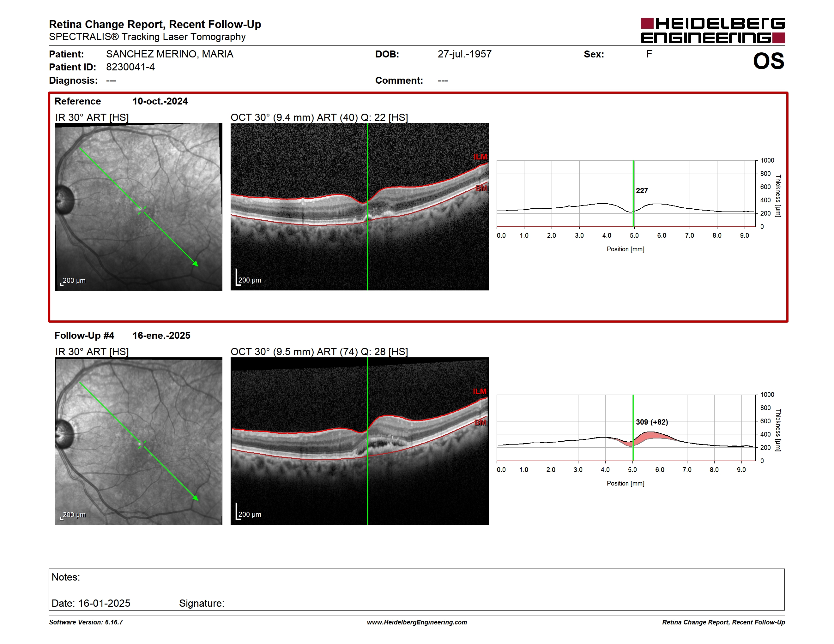834x644 pixels.
Task: Click the follow-up date 16-ene.-2025
Action: point(161,336)
